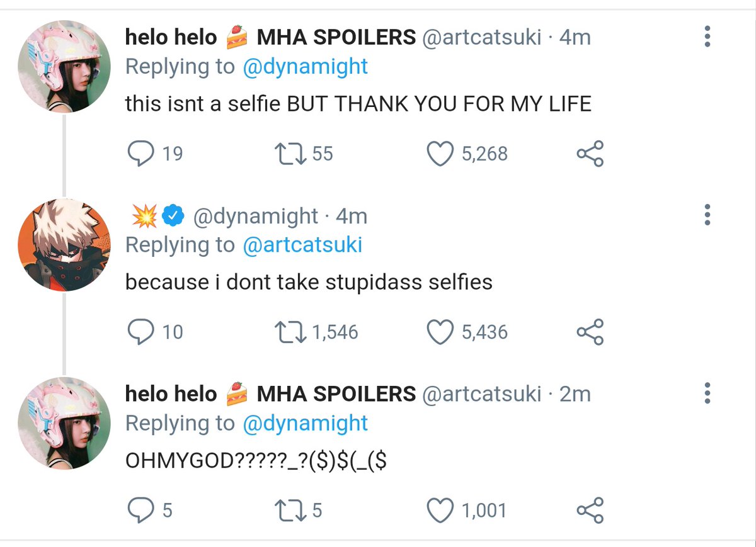The width and height of the screenshot is (756, 547).
Task: Open more options on the 'OHMYGOD' tweet
Action: coord(707,393)
